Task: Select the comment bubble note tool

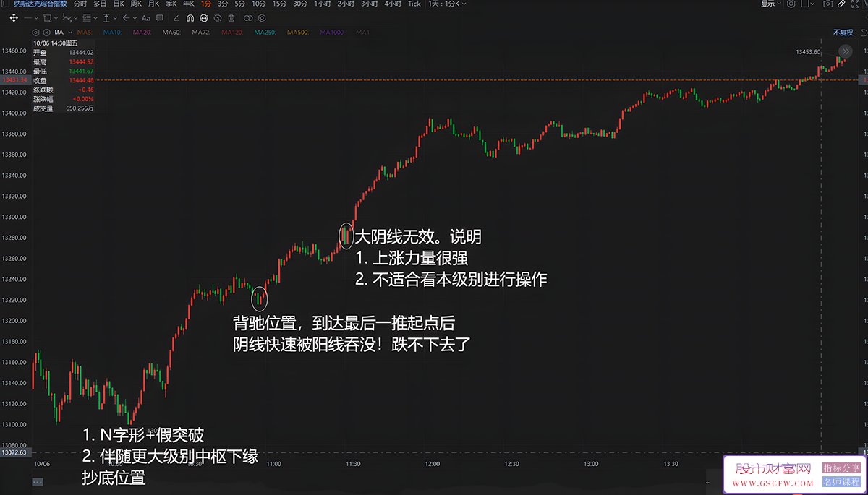Action: [160, 17]
